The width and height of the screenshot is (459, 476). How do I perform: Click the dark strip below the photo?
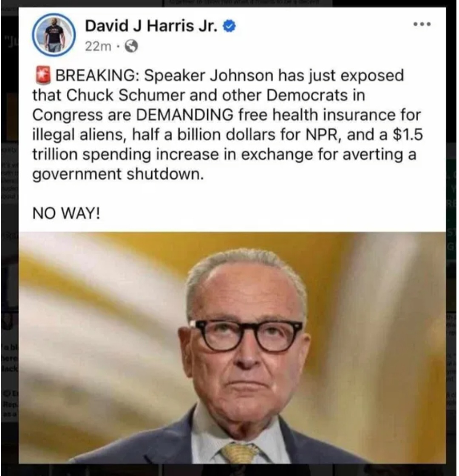click(229, 470)
